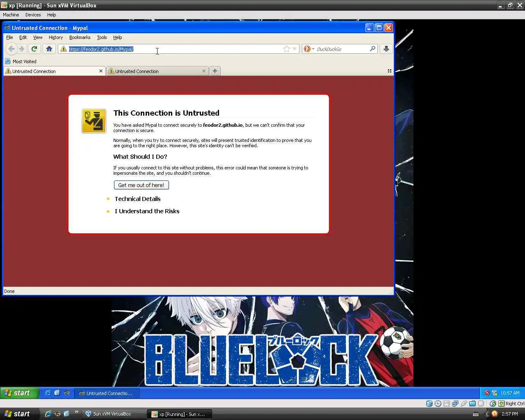Select the Sun xVM VirtualBox taskbar item
This screenshot has height=420, width=525.
click(x=113, y=414)
